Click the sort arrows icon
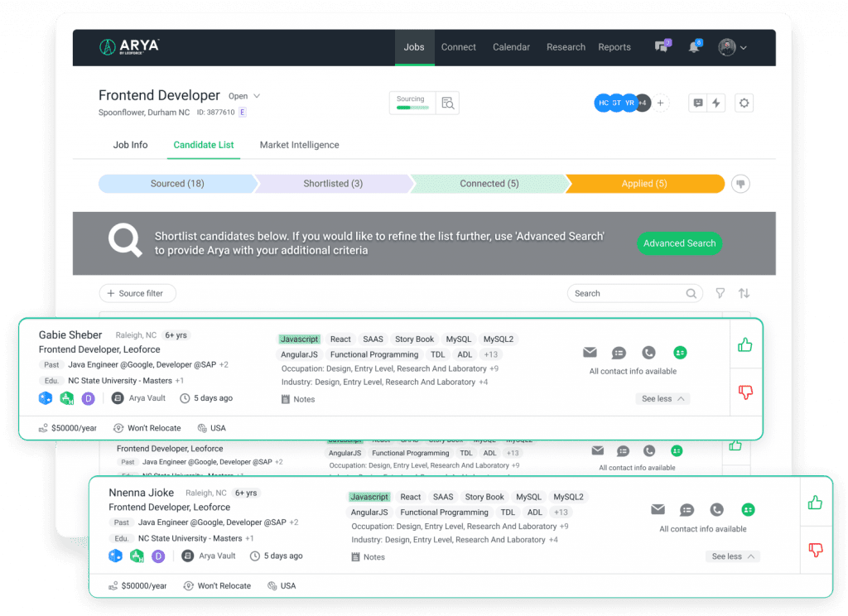This screenshot has width=848, height=616. click(x=744, y=293)
